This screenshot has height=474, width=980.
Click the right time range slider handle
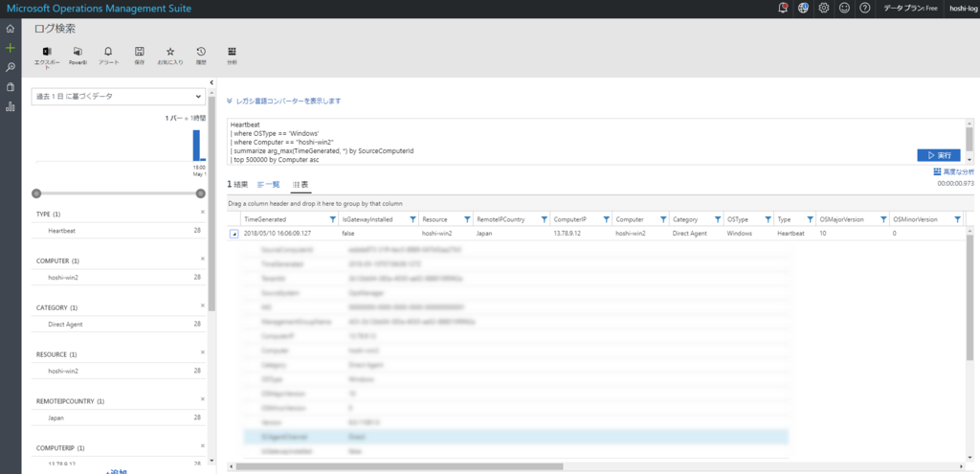pyautogui.click(x=201, y=193)
